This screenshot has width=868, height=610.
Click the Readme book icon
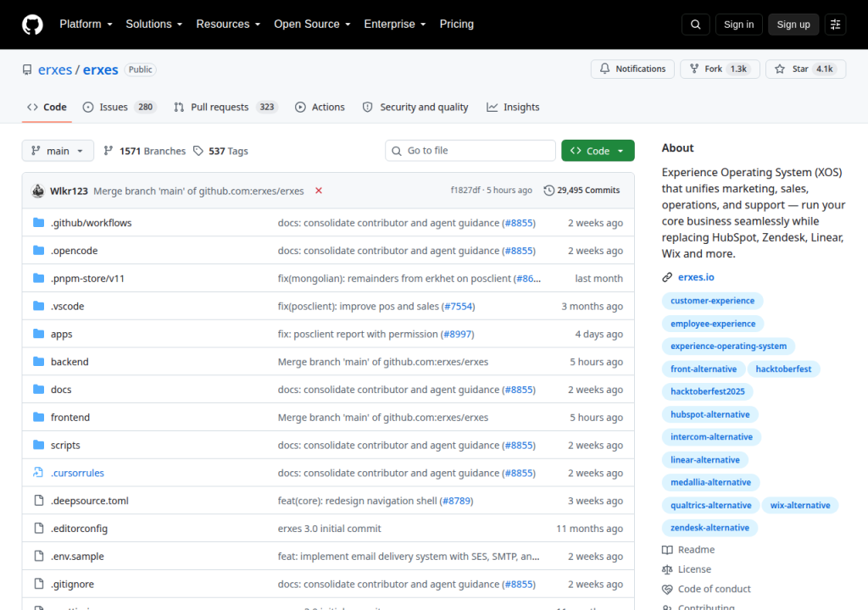tap(667, 550)
